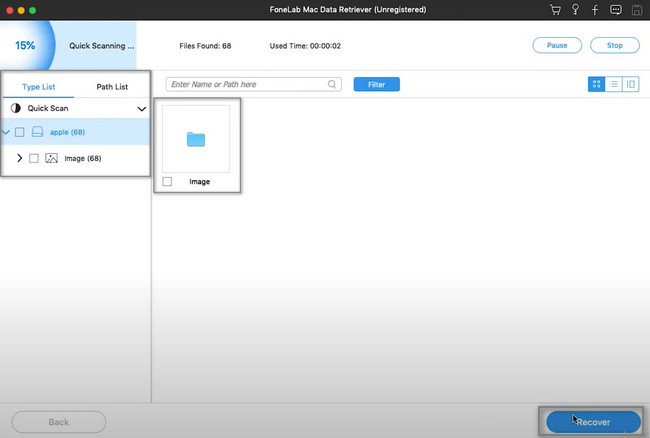
Task: Collapse the Quick Scan section
Action: (x=142, y=109)
